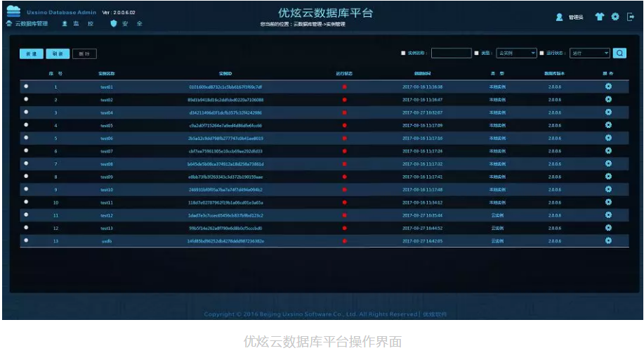The height and width of the screenshot is (353, 644).
Task: Tick the 类型 filter checkbox
Action: tap(477, 53)
